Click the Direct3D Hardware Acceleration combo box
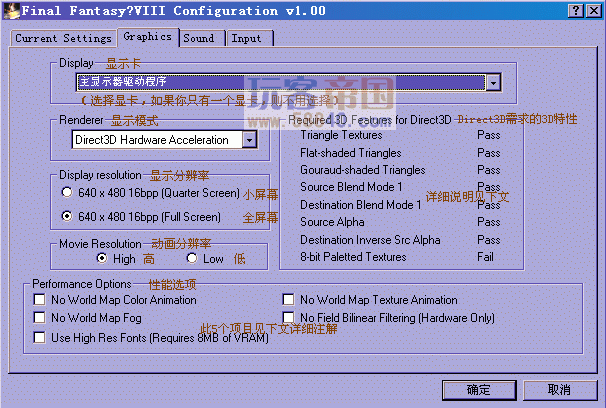606x408 pixels. [164, 140]
